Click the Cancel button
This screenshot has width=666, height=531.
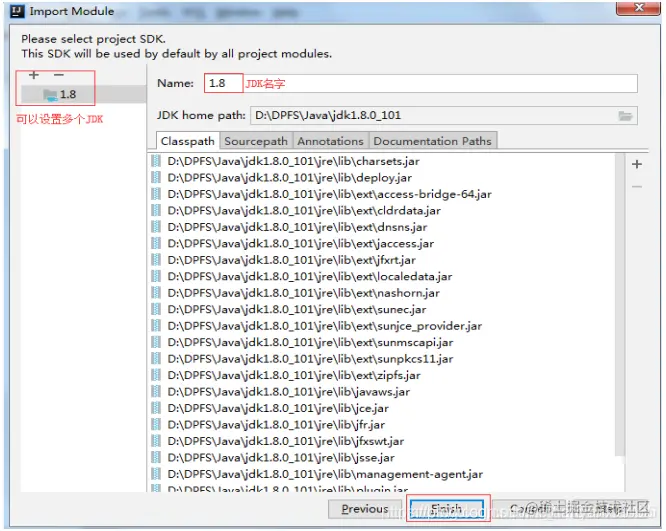coord(529,509)
